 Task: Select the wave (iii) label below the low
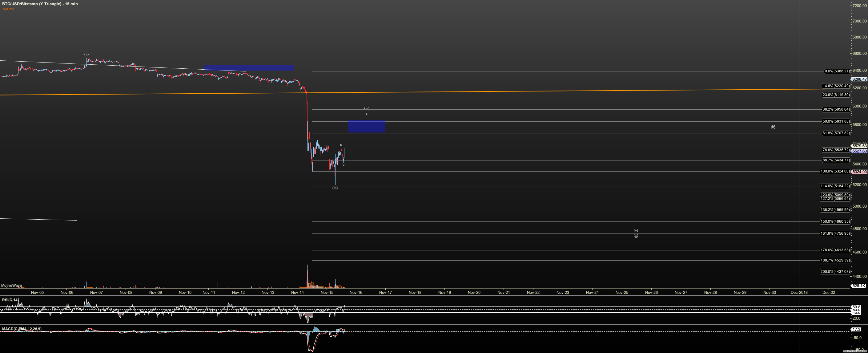[x=335, y=188]
